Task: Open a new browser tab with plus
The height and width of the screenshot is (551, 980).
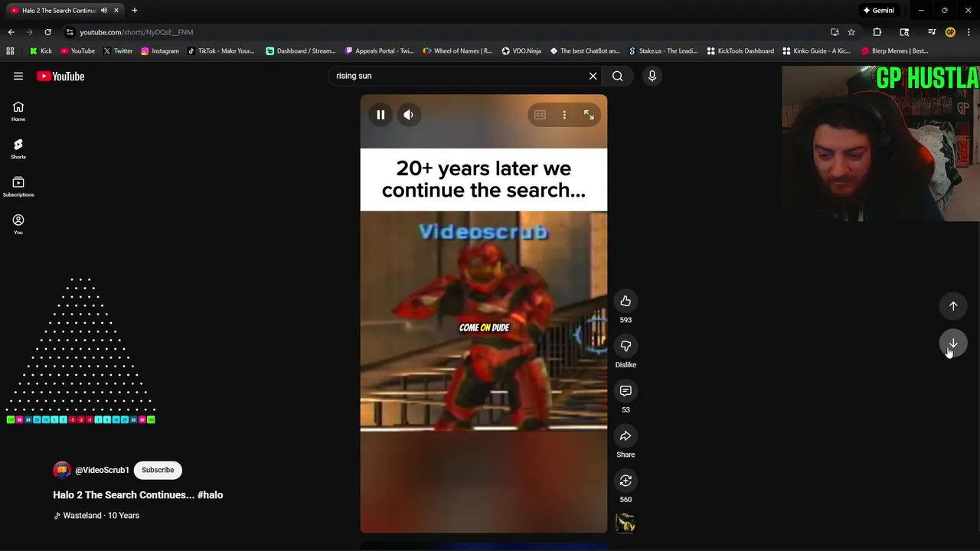Action: [x=135, y=11]
